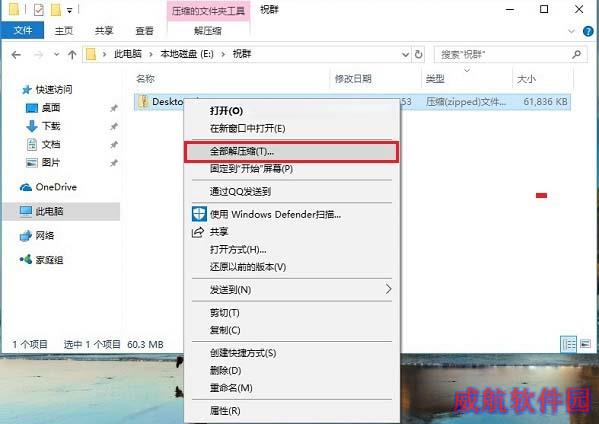Click the back navigation arrow

click(16, 55)
